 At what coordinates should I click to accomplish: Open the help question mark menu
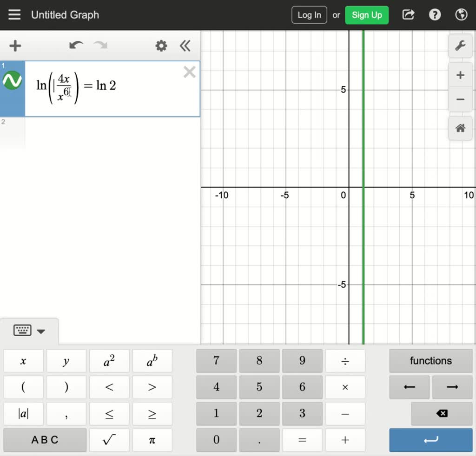tap(434, 14)
